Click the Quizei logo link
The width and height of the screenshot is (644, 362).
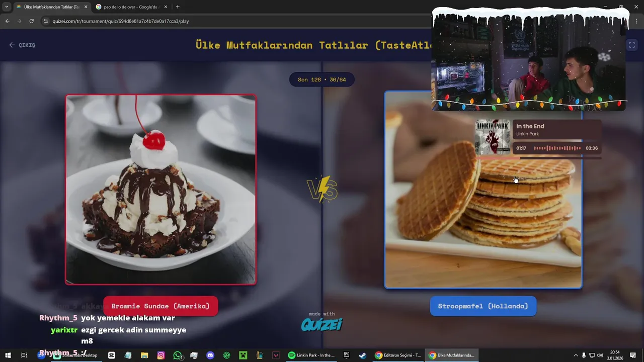tap(322, 324)
